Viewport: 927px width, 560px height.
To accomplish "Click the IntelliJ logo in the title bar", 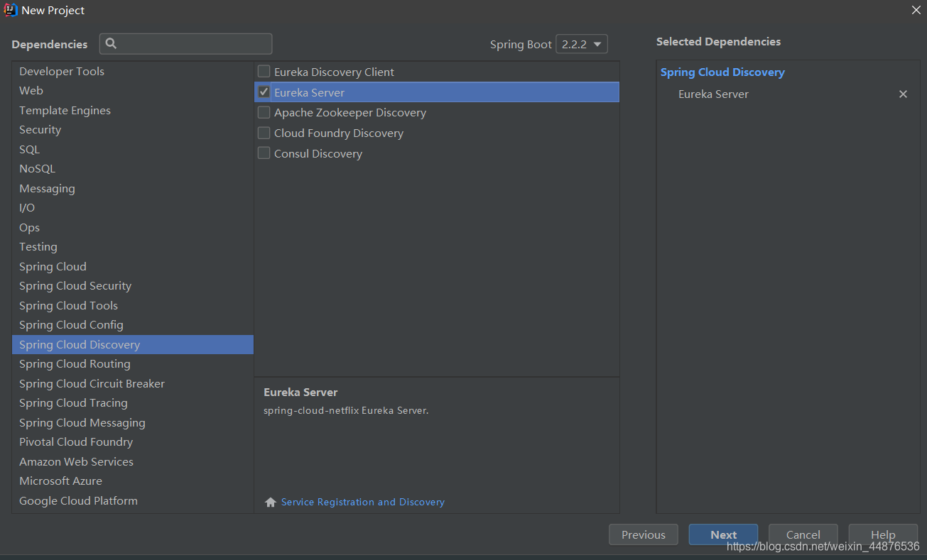I will pos(11,10).
